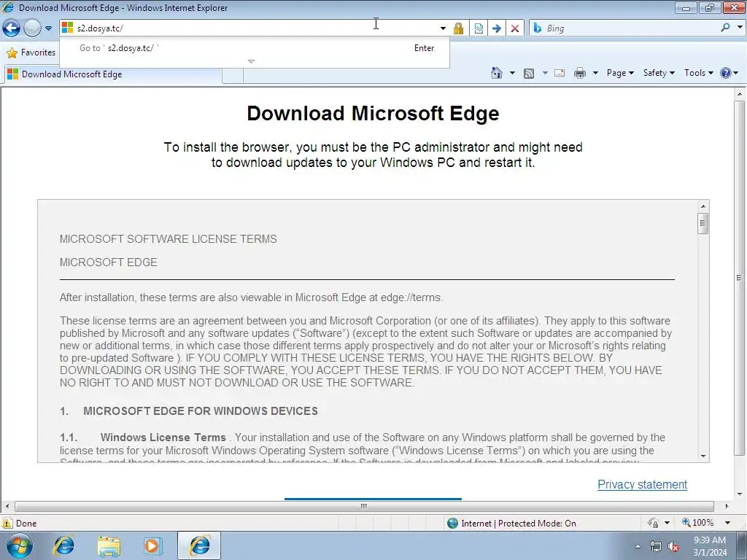Click the horizontal scrollbar thumb
747x560 pixels.
click(364, 506)
